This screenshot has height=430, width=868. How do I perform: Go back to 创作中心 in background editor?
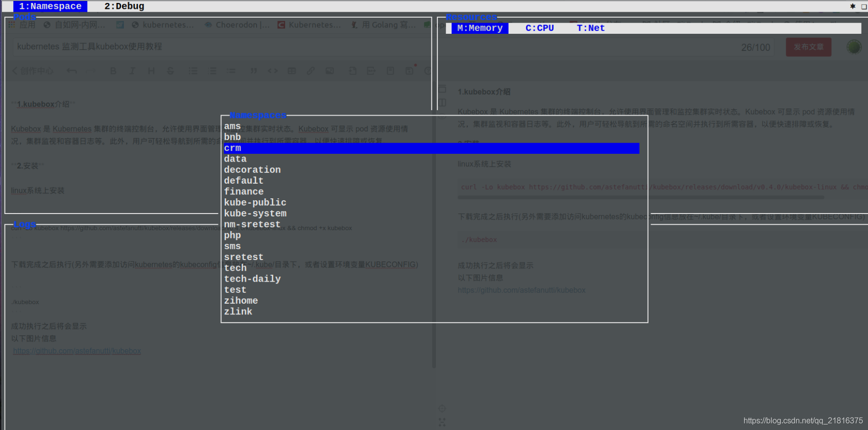tap(33, 71)
